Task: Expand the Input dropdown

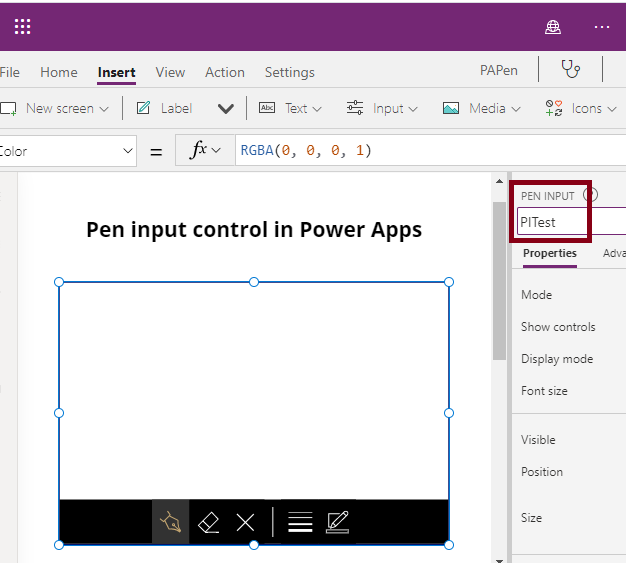Action: pos(413,109)
